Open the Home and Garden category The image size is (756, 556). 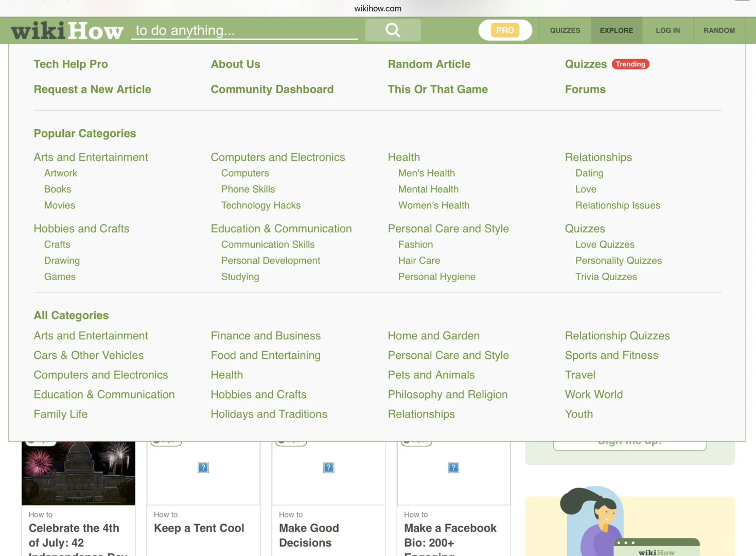434,336
